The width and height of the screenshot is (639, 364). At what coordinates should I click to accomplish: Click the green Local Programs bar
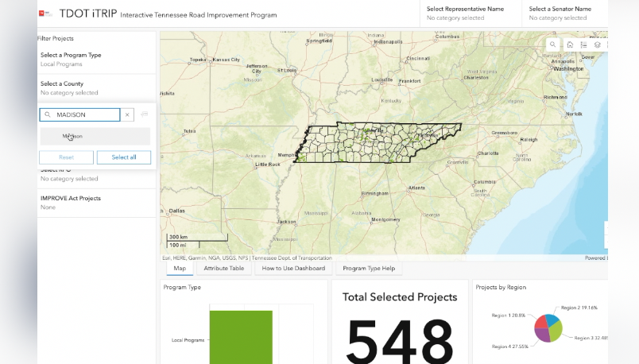click(x=241, y=336)
